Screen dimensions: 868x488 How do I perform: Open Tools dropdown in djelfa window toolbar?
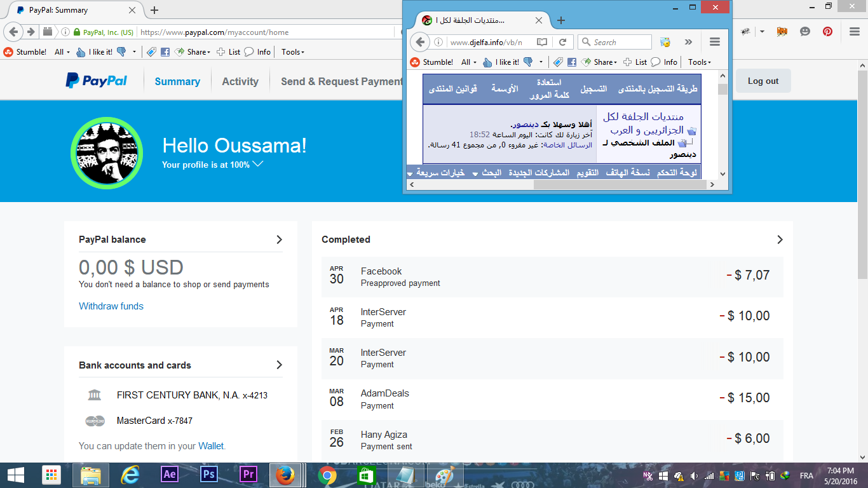[700, 62]
